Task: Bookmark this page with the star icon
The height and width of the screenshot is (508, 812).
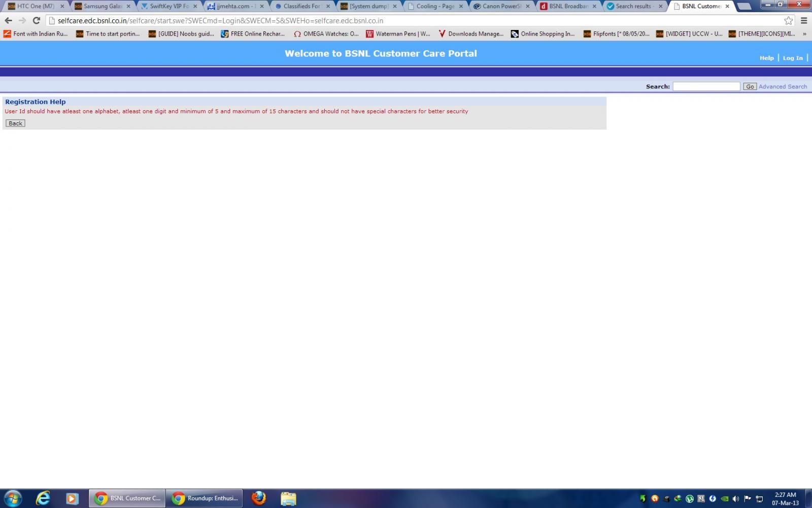Action: pos(788,21)
